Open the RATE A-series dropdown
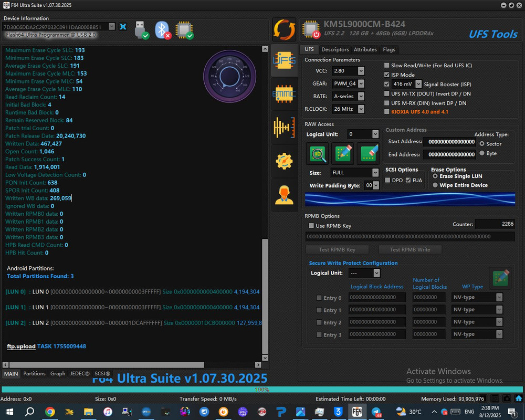Screen dimensions: 525x420 [361, 96]
